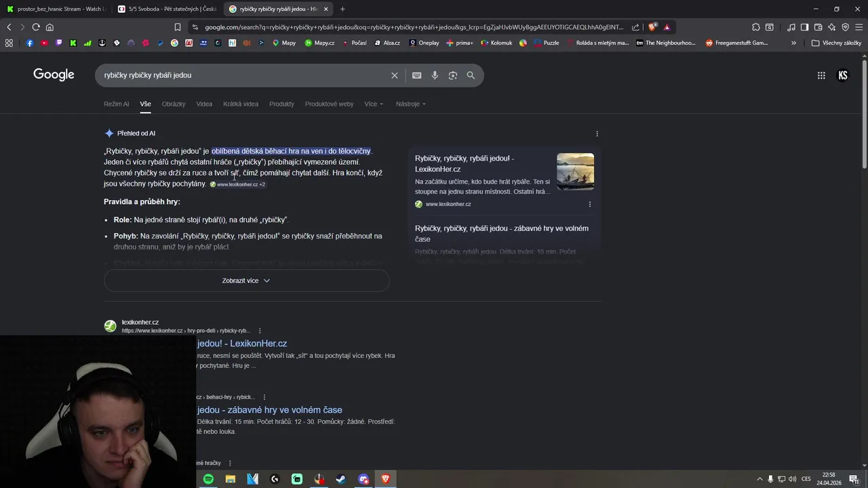Open the volume control in system tray

coord(792,479)
